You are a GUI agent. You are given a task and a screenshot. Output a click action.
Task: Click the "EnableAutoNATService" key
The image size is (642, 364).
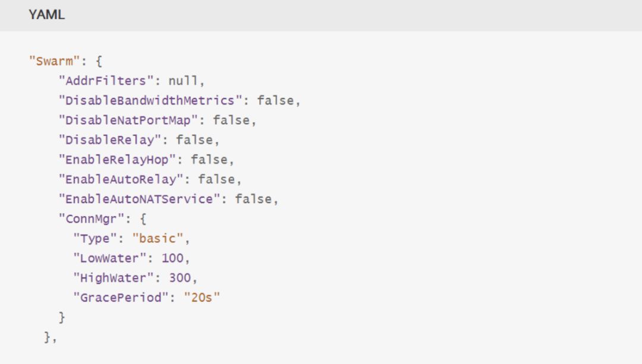tap(139, 199)
